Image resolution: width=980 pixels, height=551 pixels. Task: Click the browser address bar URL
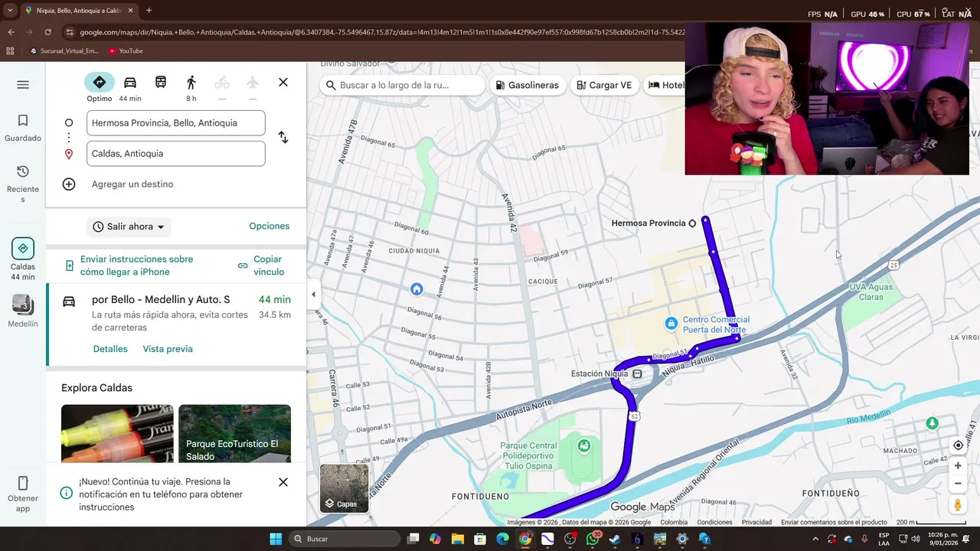point(382,32)
